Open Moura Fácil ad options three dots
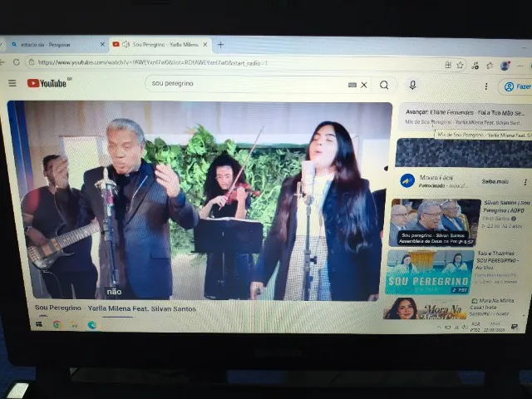 (525, 182)
